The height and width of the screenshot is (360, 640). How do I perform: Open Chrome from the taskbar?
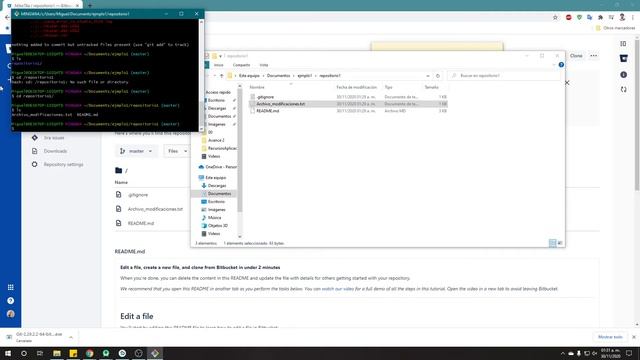89,353
